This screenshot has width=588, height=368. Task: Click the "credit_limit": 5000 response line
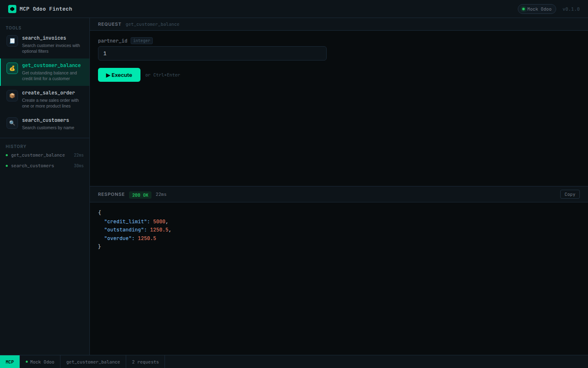click(136, 222)
